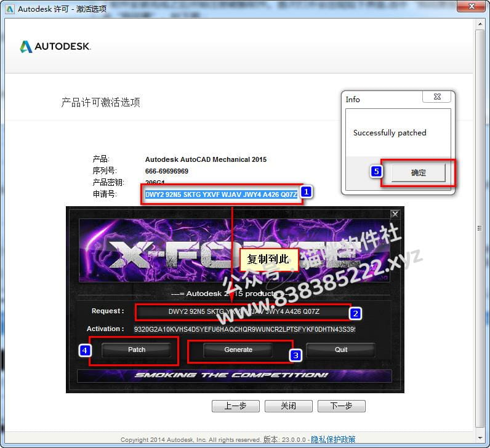The width and height of the screenshot is (490, 448).
Task: Select the highlighted 申请号 request code
Action: [221, 194]
